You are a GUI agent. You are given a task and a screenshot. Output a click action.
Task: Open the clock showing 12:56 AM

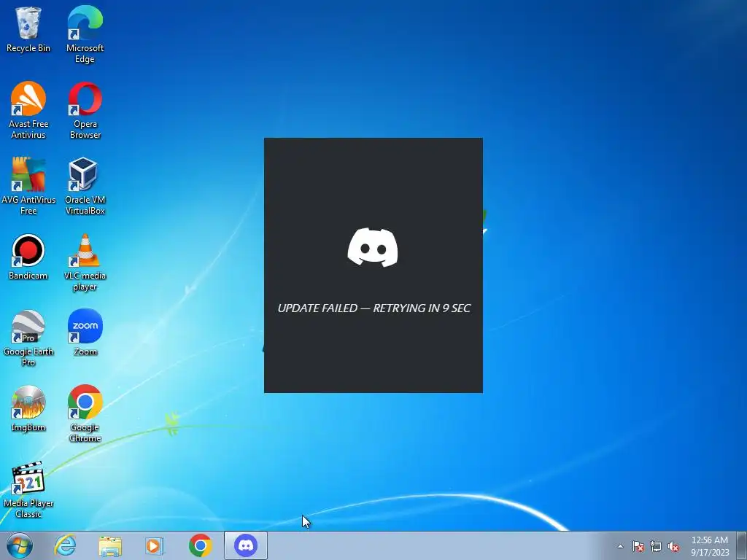pos(710,546)
